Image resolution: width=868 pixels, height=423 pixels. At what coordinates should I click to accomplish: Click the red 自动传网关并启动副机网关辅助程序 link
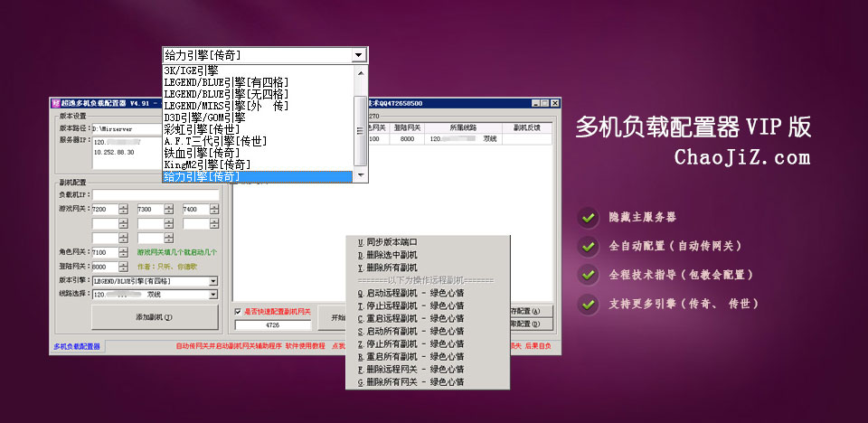(229, 346)
